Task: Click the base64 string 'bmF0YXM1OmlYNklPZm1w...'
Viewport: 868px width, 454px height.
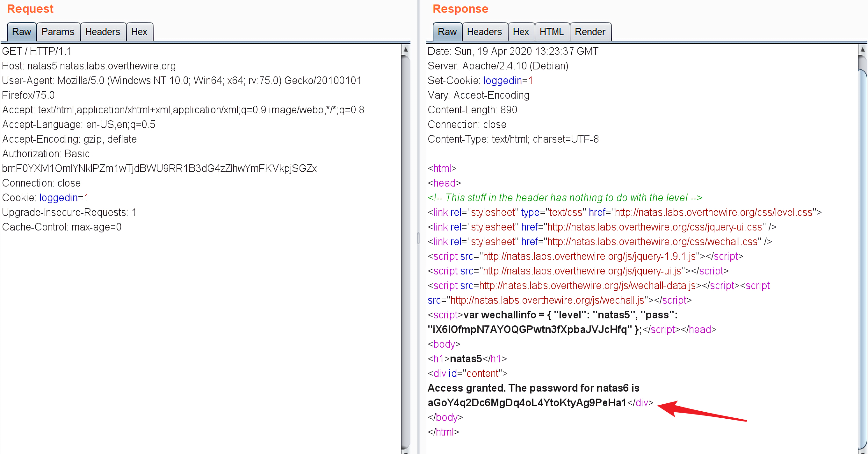Action: coord(159,169)
